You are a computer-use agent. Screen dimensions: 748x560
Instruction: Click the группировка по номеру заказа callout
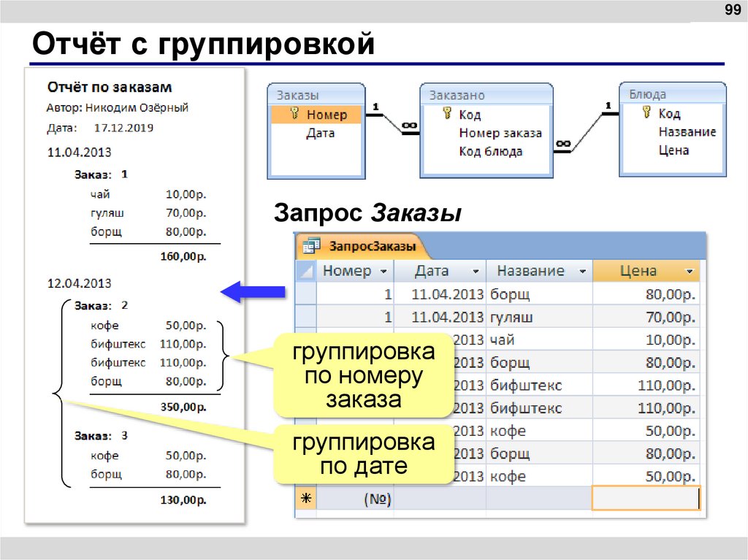click(365, 377)
